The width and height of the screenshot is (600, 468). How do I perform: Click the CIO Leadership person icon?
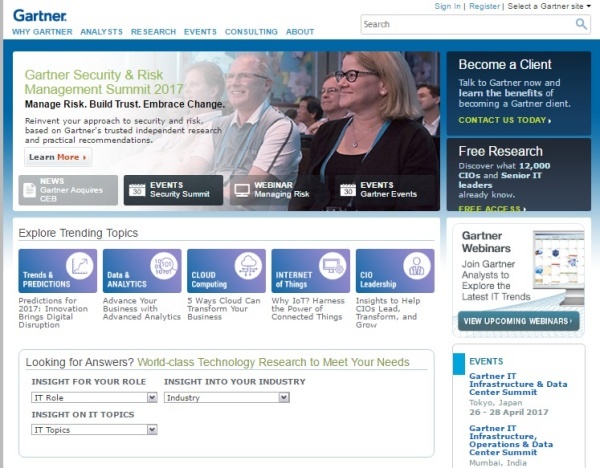point(417,266)
